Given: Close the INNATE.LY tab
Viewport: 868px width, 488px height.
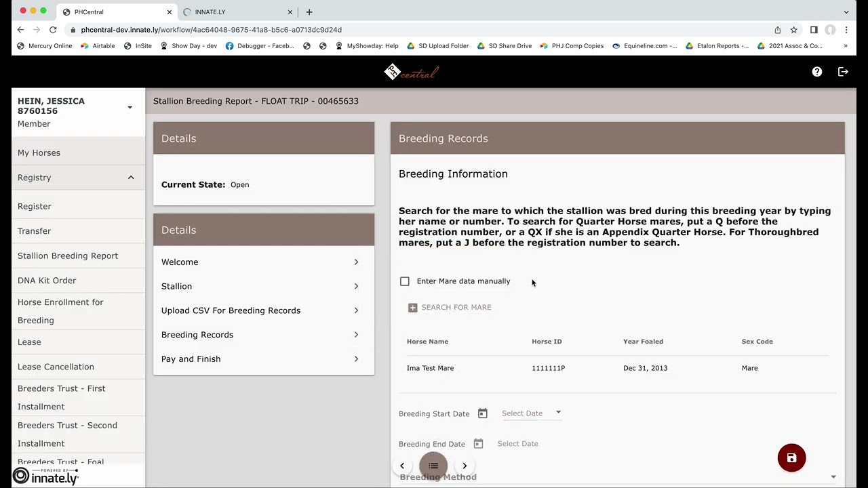Looking at the screenshot, I should tap(291, 12).
